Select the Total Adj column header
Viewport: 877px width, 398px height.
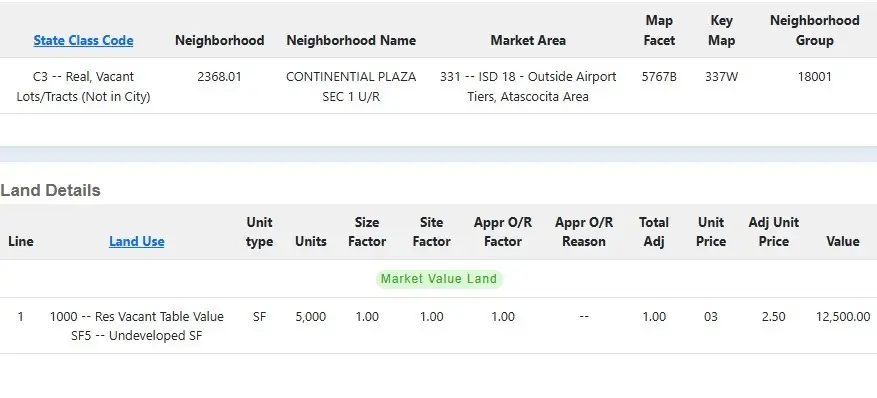pos(654,231)
